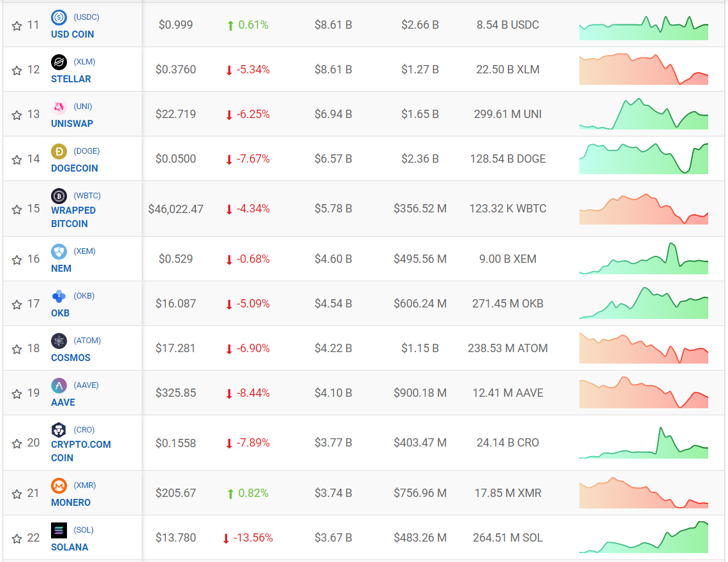Click the Crypto.com Coin logo icon
The width and height of the screenshot is (728, 562).
click(x=59, y=430)
